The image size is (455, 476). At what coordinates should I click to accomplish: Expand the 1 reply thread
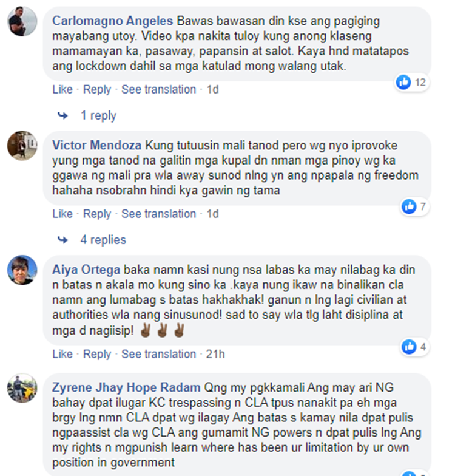pos(98,115)
